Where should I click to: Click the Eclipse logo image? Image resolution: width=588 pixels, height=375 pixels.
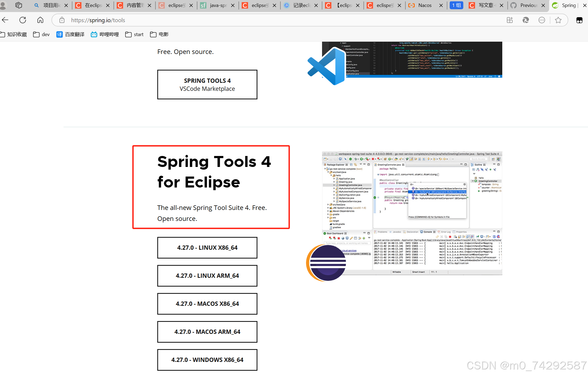click(326, 263)
